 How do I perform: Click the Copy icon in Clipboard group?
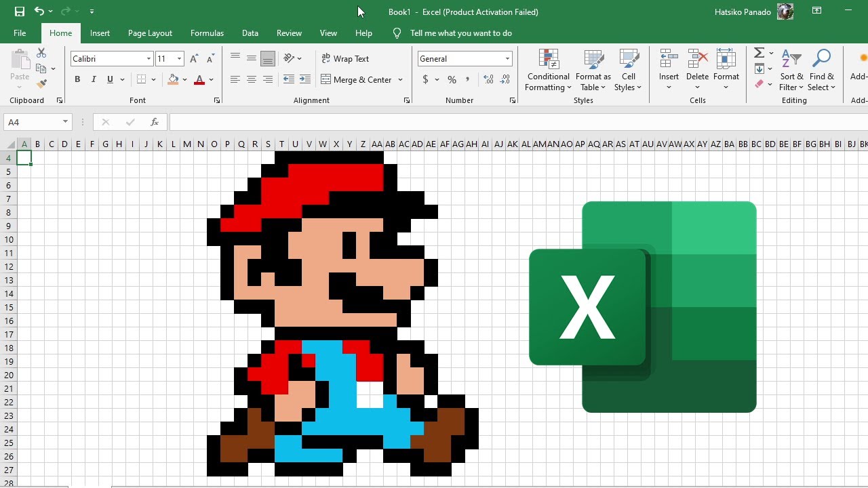tap(41, 68)
